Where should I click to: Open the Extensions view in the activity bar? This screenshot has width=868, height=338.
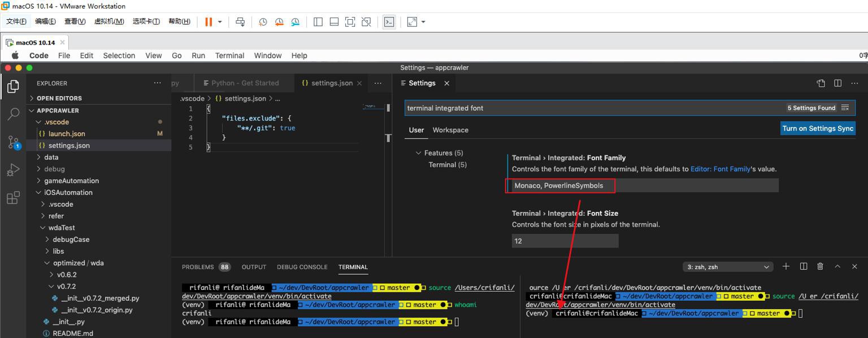(x=13, y=197)
